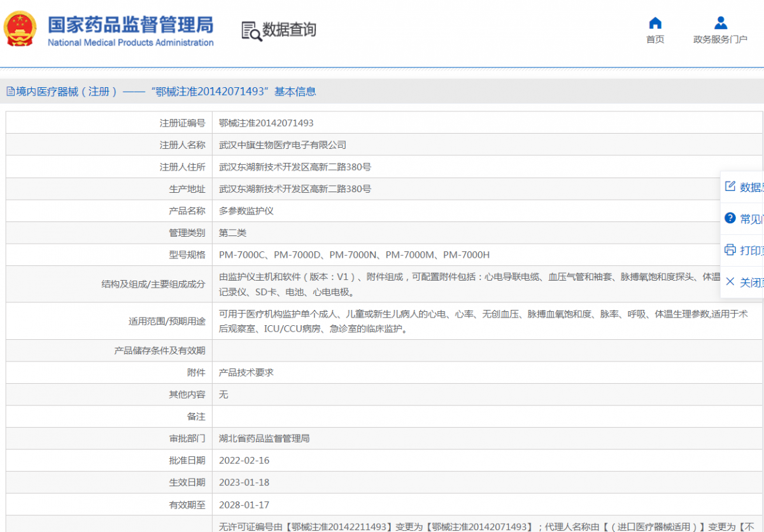Image resolution: width=764 pixels, height=532 pixels.
Task: Select 数据 feedback side menu entry
Action: pos(744,186)
